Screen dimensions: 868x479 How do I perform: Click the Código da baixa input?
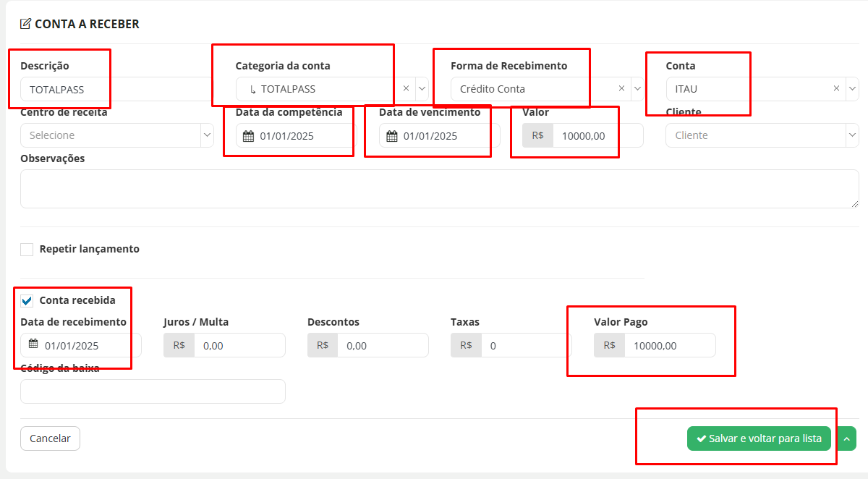coord(153,391)
